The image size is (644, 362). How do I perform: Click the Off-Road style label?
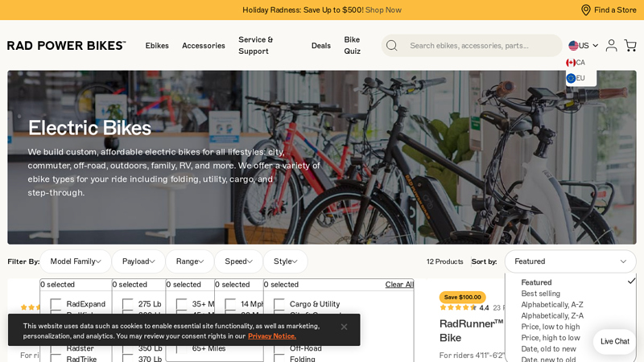coord(306,348)
